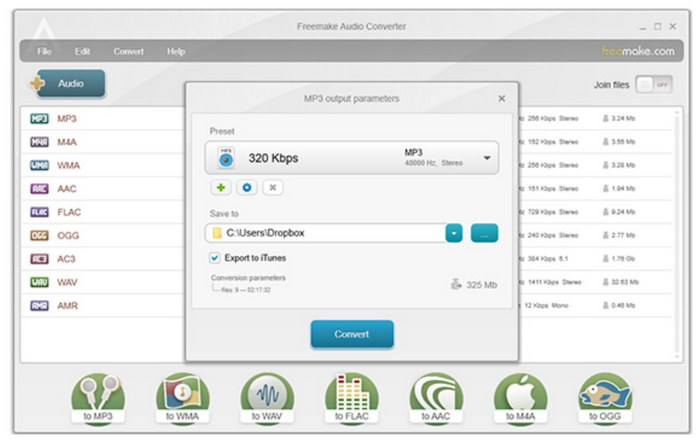Open the Help menu
Image resolution: width=700 pixels, height=441 pixels.
pyautogui.click(x=176, y=51)
